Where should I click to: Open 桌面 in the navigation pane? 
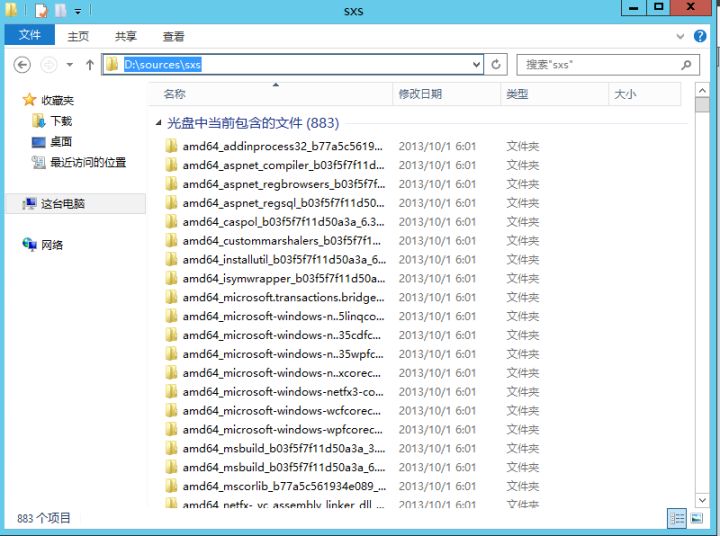[61, 141]
